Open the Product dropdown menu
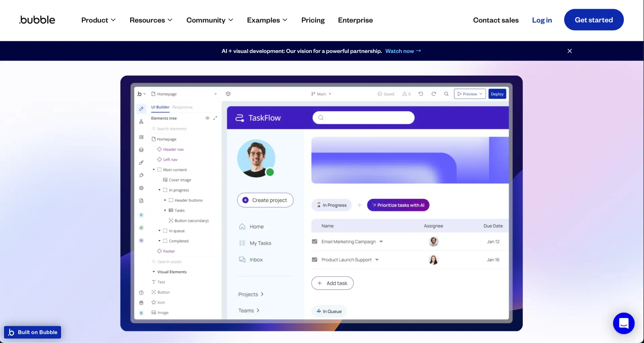Viewport: 644px width, 343px height. point(98,20)
